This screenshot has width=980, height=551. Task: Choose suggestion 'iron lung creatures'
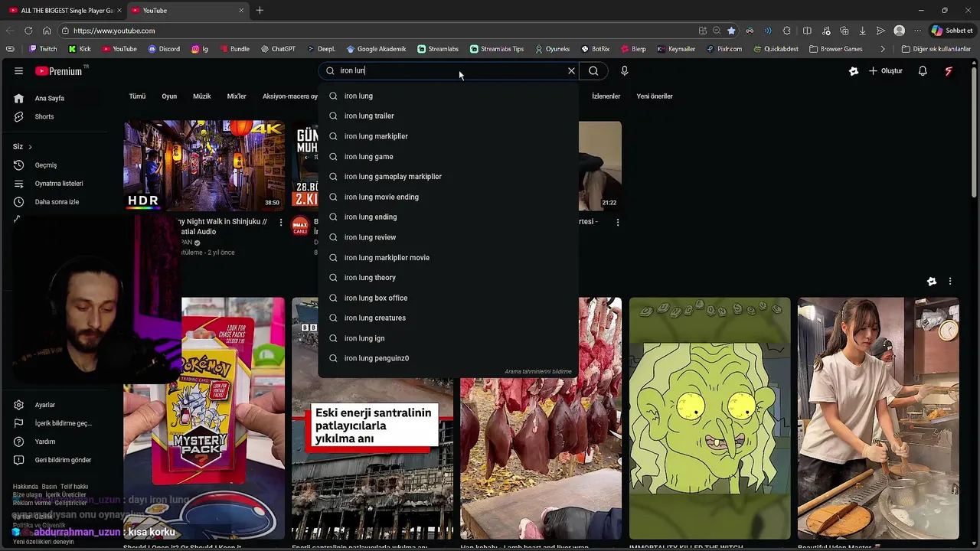[x=448, y=318]
